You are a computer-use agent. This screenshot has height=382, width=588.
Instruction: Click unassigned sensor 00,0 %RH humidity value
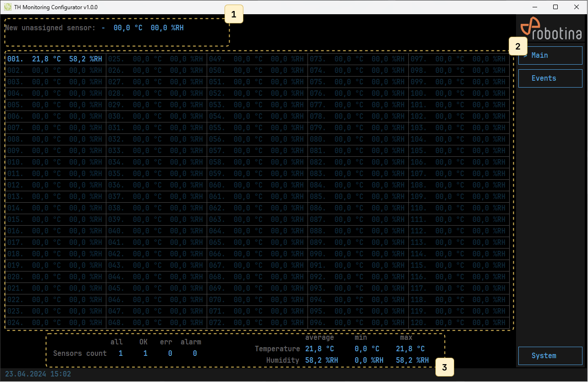167,28
